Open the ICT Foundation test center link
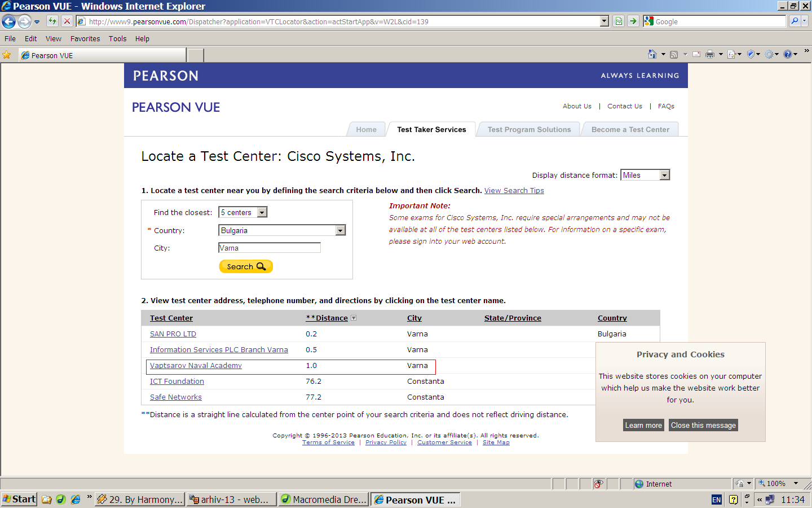 [x=177, y=382]
